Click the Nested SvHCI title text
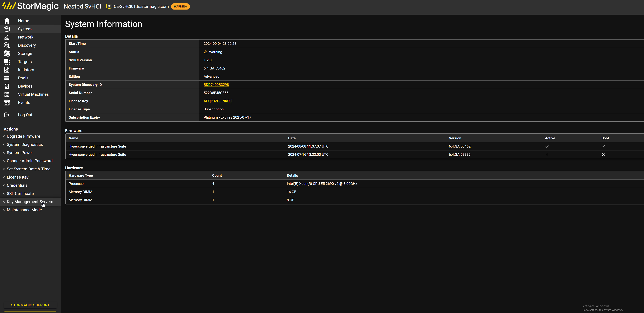The width and height of the screenshot is (644, 313). [x=83, y=6]
